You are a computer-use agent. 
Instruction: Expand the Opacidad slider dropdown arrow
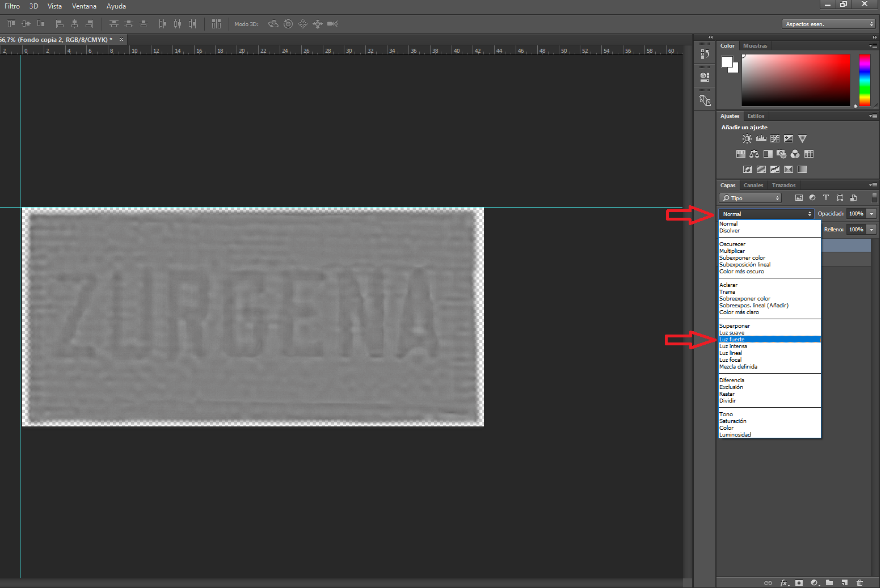pos(872,214)
